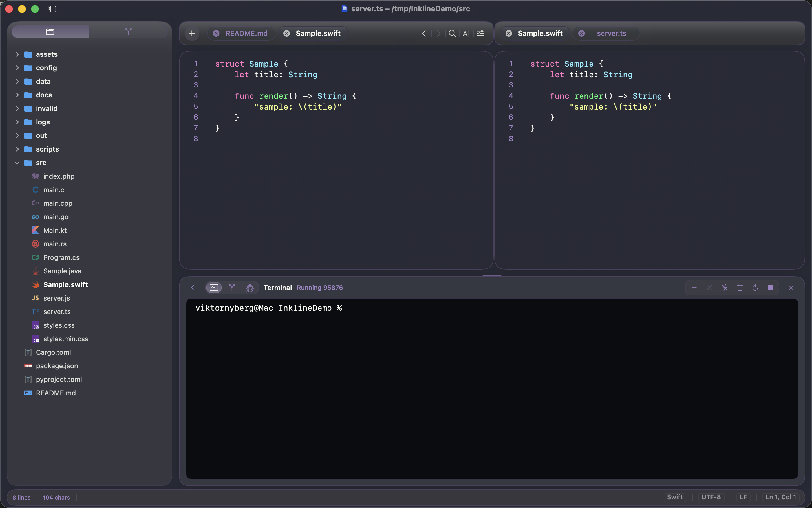Close the README.md tab
This screenshot has height=508, width=812.
coord(217,34)
